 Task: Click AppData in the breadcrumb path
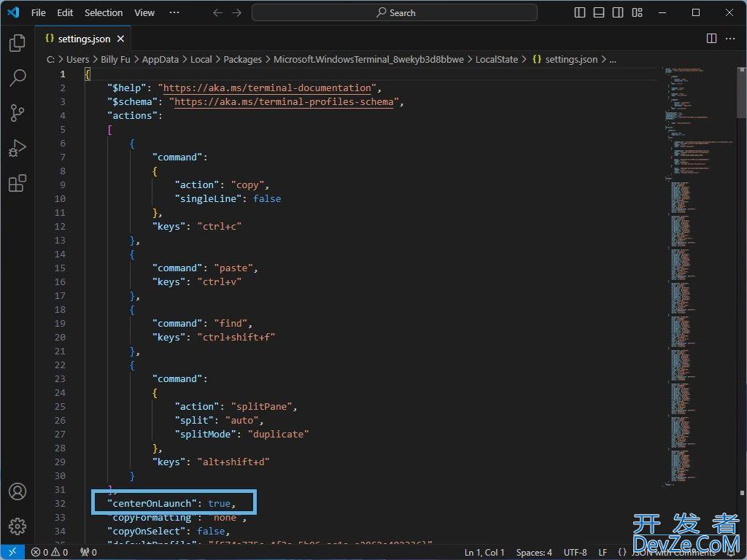[160, 60]
